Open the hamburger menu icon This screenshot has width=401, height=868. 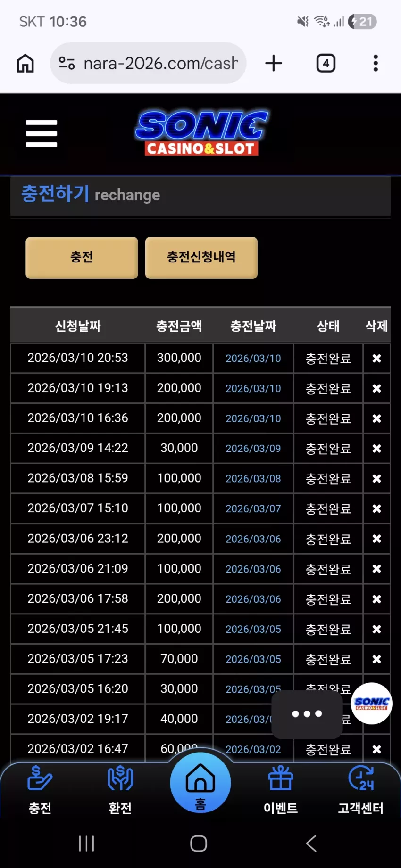tap(42, 133)
